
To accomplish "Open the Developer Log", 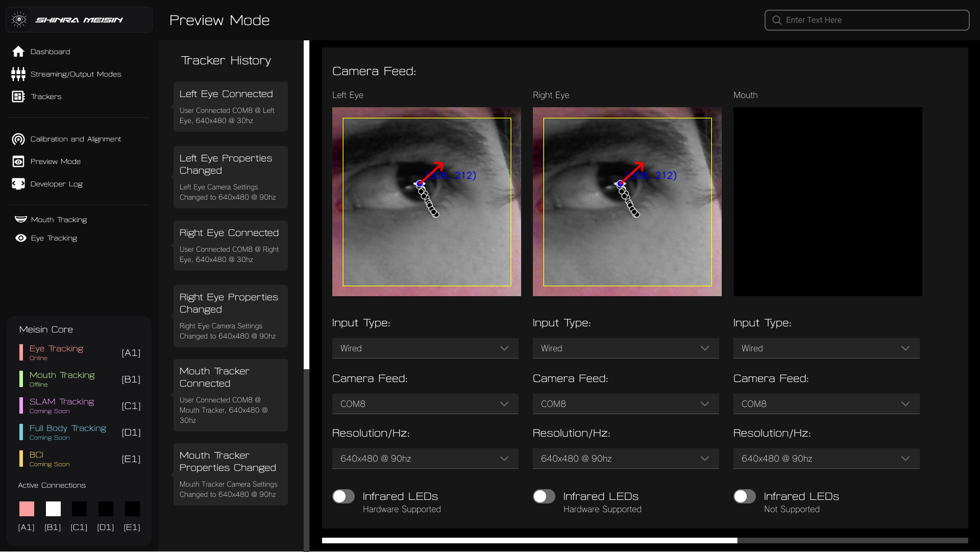I will 56,184.
